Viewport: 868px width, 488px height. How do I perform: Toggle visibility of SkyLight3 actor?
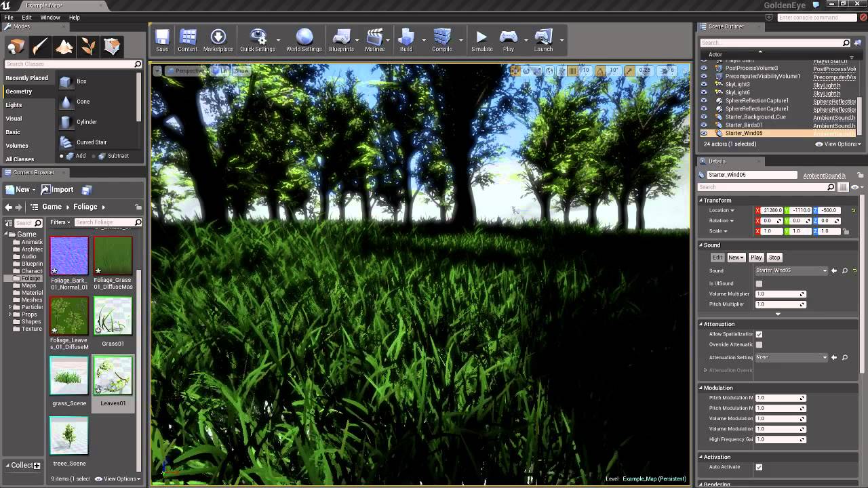tap(703, 84)
